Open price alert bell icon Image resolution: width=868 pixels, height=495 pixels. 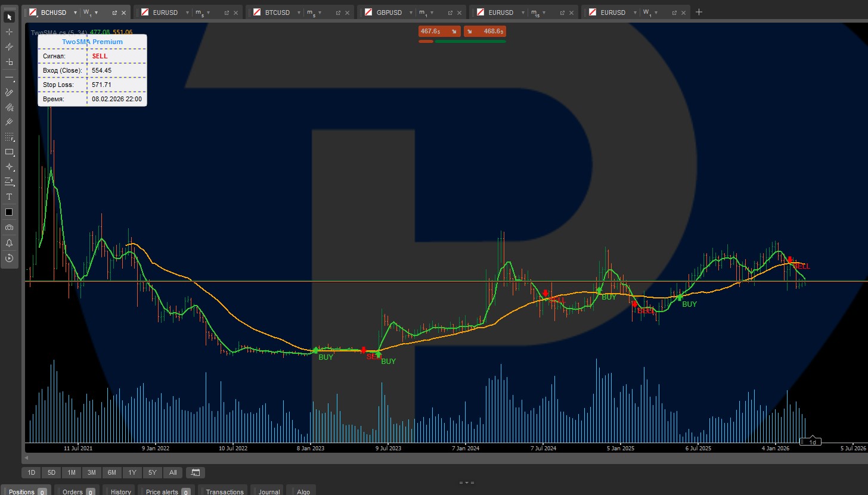[9, 243]
